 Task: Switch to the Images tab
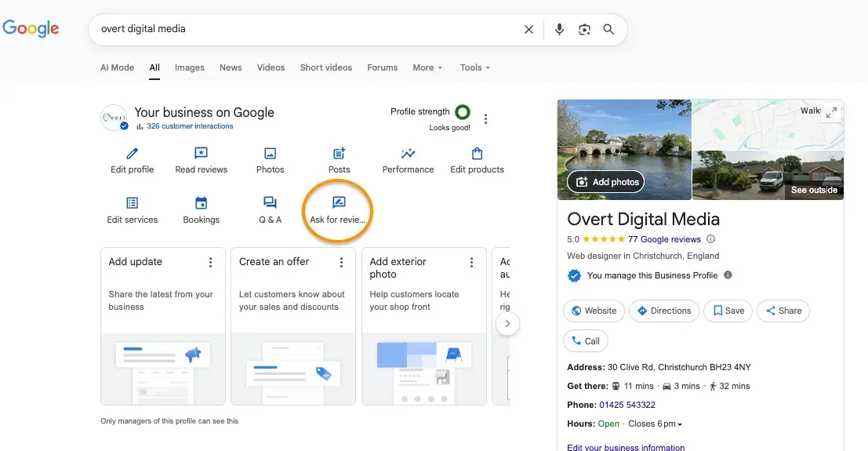189,67
